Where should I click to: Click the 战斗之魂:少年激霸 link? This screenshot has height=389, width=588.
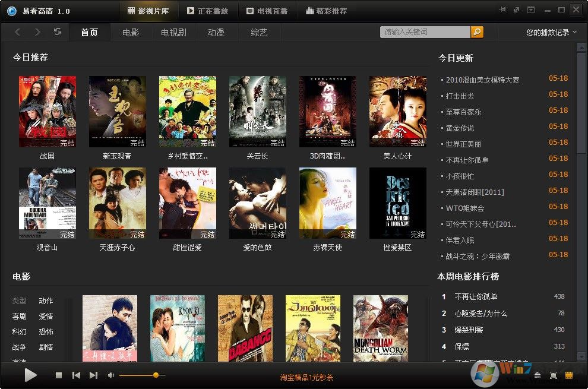tap(478, 257)
